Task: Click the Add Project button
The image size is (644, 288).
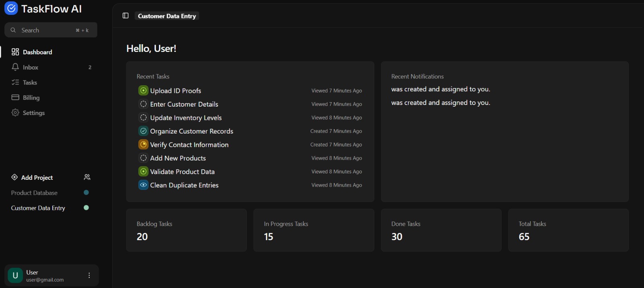Action: [37, 178]
